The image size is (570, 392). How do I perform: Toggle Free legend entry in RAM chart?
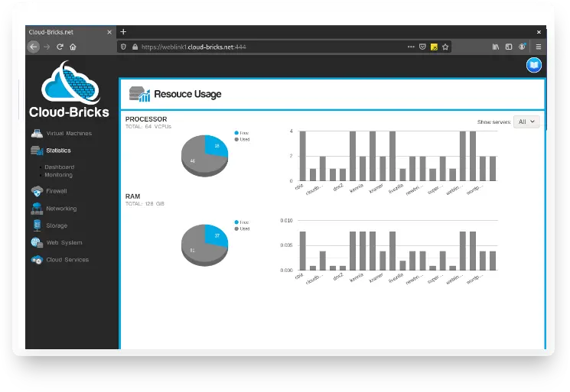242,222
